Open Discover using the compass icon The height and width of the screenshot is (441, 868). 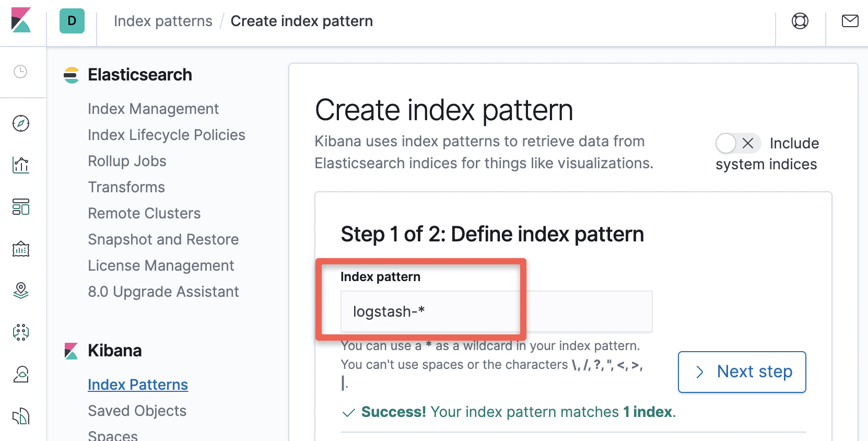pyautogui.click(x=20, y=124)
